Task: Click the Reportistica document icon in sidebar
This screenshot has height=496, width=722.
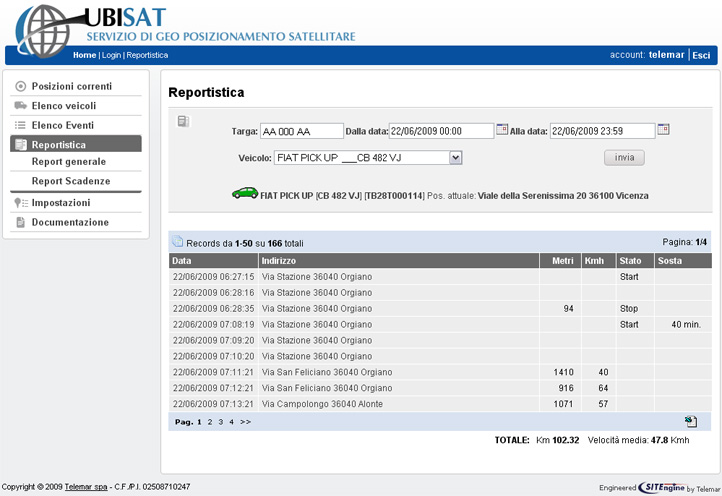Action: (21, 145)
